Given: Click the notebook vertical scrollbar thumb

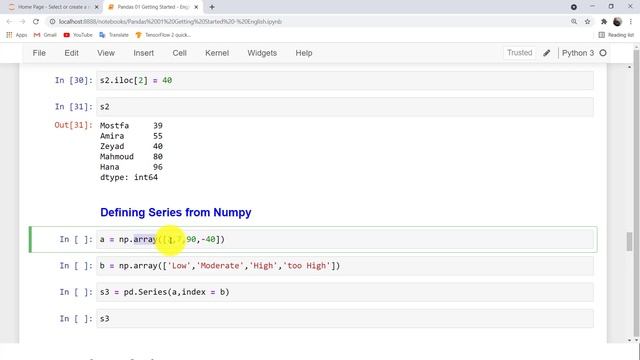Looking at the screenshot, I should (x=629, y=241).
